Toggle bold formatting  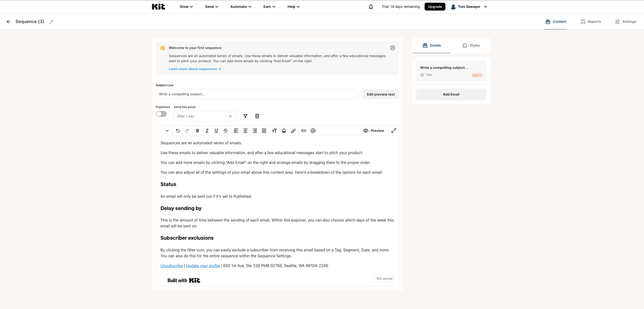point(198,131)
